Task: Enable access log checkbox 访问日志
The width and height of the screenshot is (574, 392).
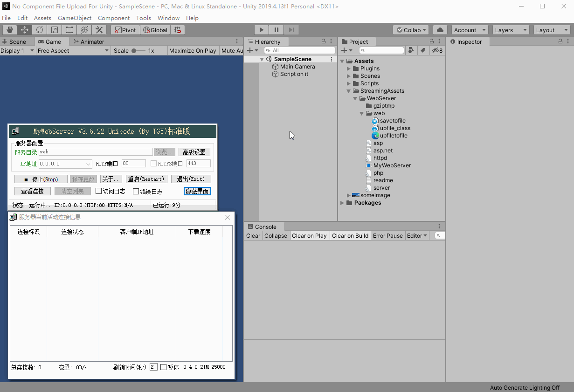Action: pyautogui.click(x=98, y=191)
